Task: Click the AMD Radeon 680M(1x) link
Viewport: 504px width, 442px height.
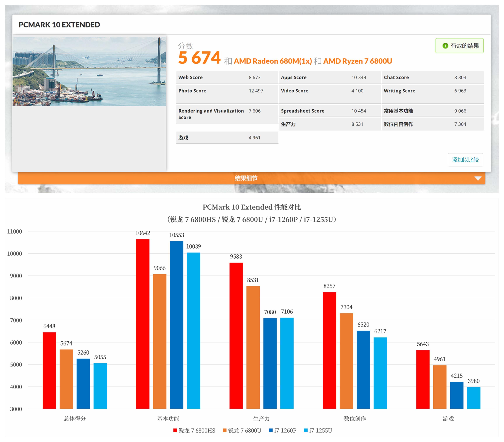Action: [273, 61]
